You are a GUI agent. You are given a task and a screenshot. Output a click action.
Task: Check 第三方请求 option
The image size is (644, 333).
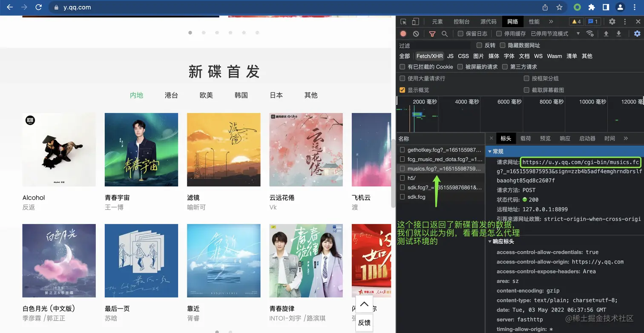pos(505,67)
